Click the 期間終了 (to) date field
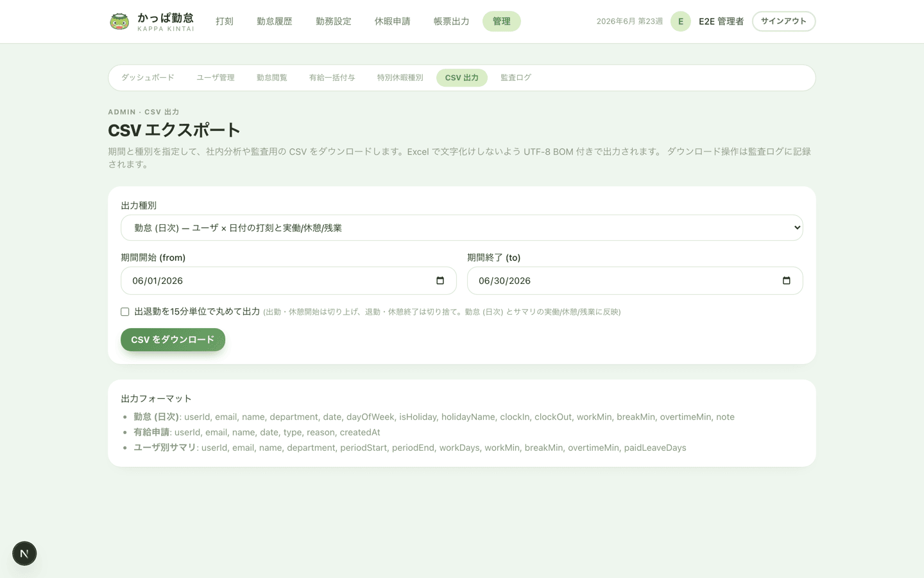This screenshot has width=924, height=578. point(635,281)
